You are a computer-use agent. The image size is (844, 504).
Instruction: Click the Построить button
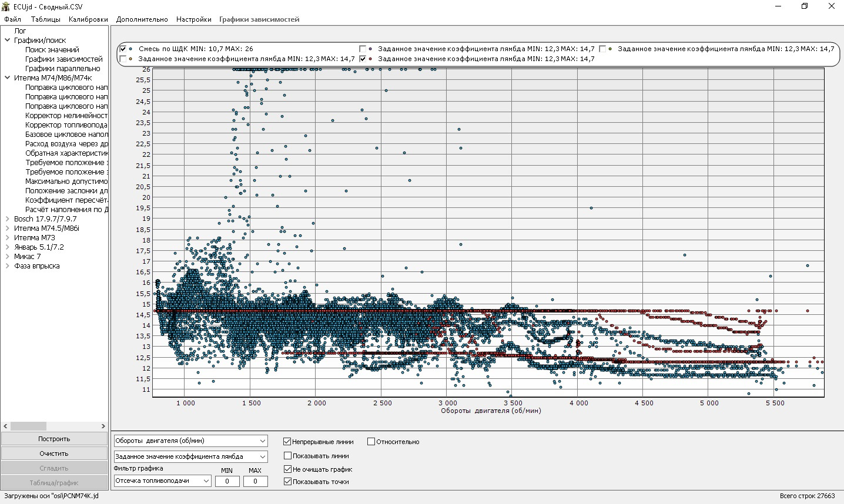point(54,439)
